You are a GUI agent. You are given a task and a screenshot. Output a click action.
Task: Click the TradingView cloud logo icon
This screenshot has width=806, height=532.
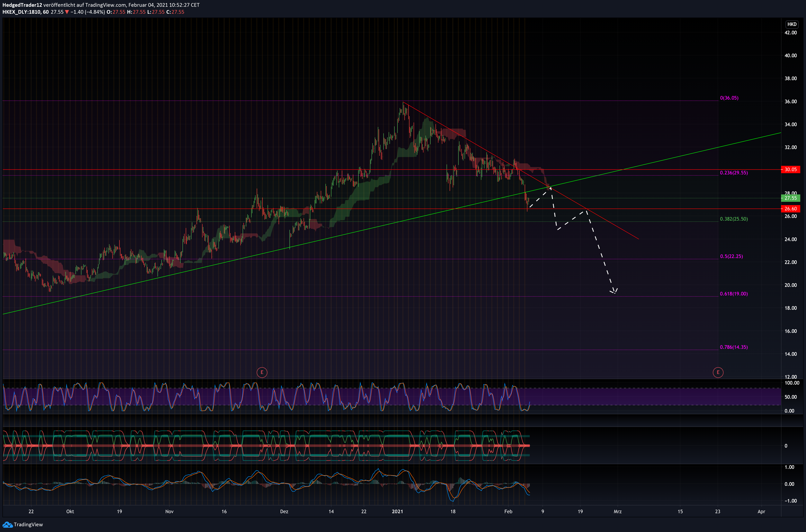click(x=7, y=524)
